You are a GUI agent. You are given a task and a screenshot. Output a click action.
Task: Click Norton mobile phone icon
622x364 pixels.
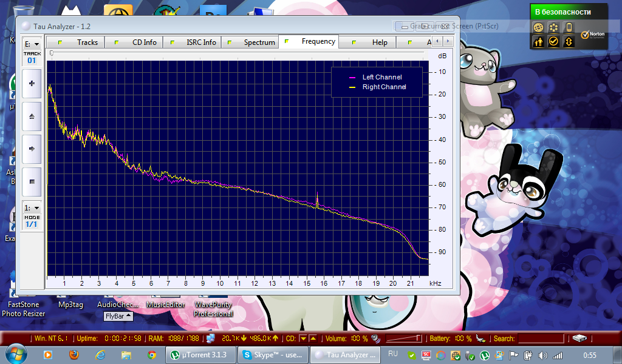tap(569, 27)
